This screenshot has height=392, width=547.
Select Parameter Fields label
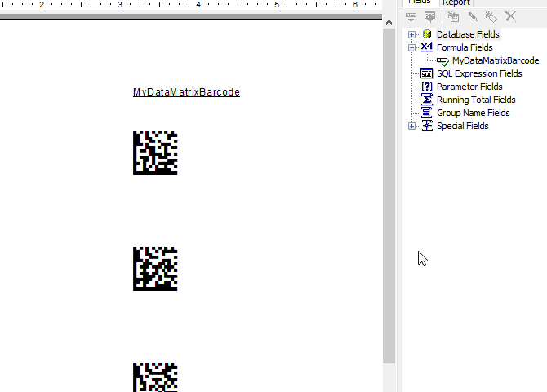point(469,87)
